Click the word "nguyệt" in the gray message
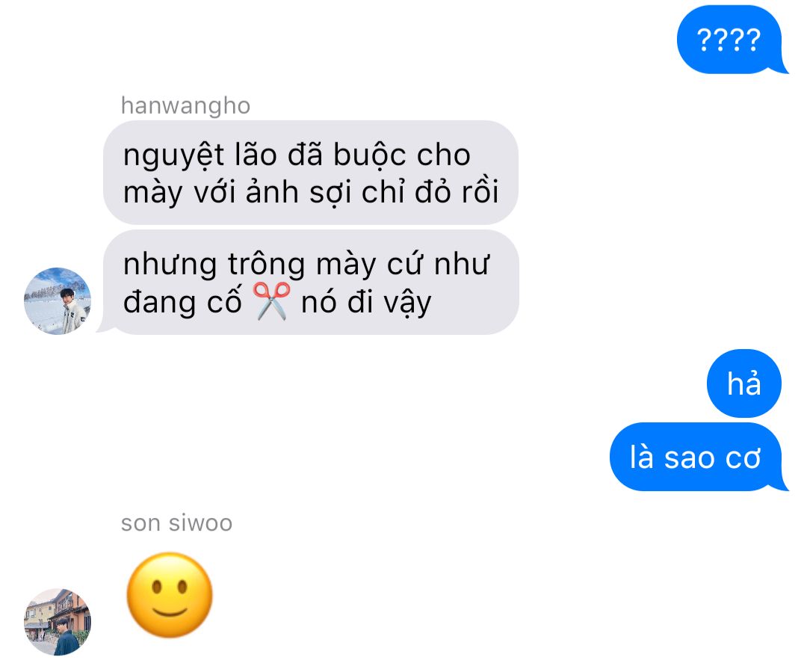 point(174,156)
